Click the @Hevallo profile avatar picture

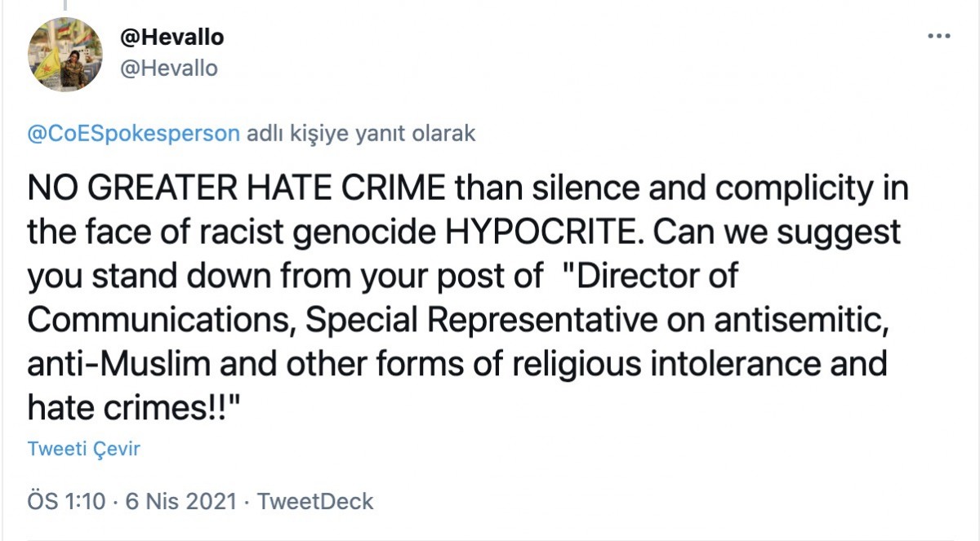click(65, 54)
